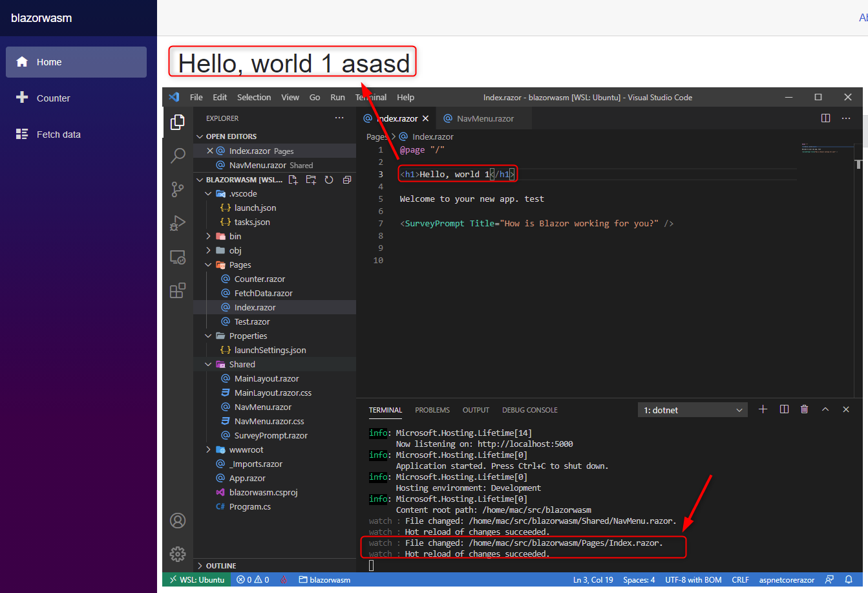Open the Manage settings gear
This screenshot has height=593, width=868.
[178, 554]
